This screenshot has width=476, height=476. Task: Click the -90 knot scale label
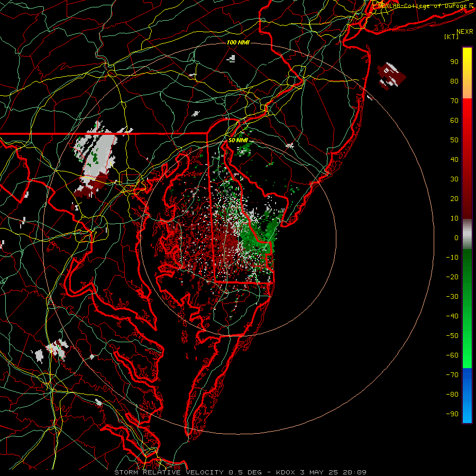(452, 414)
